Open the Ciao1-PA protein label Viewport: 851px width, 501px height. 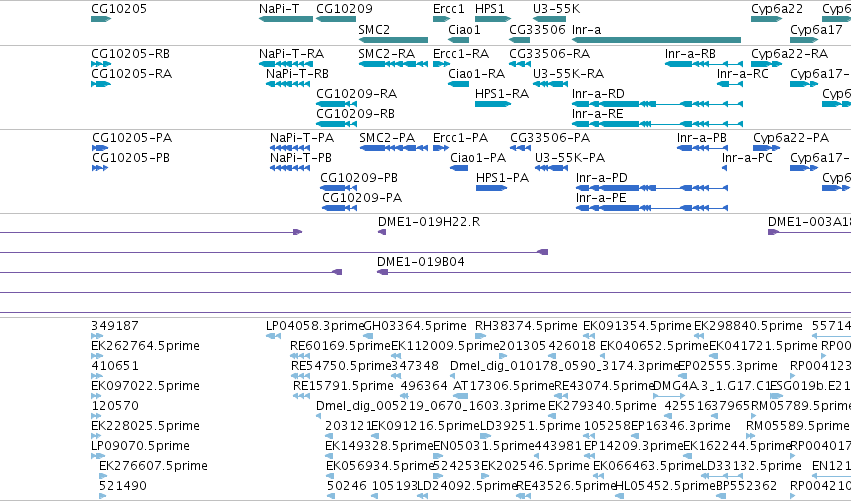tap(478, 158)
